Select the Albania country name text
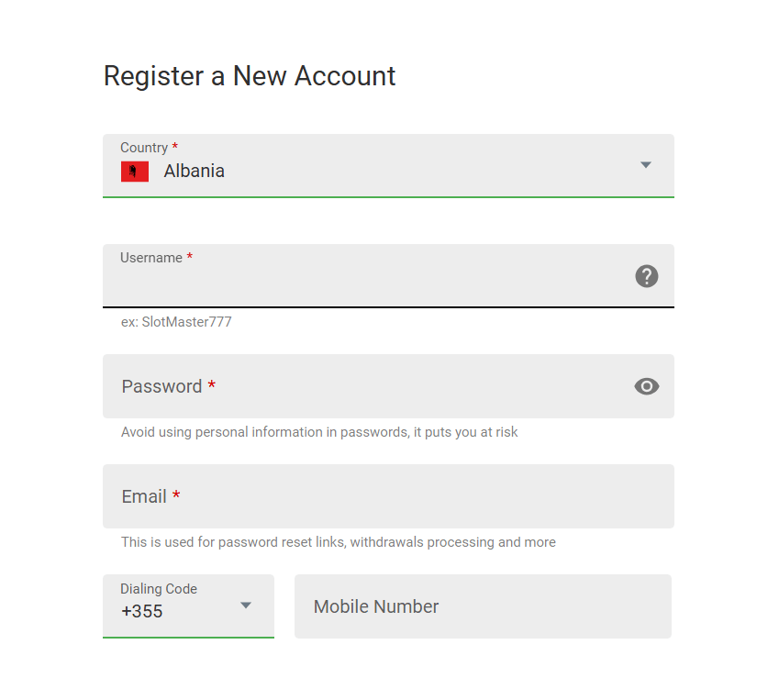Screen dimensions: 779x700 click(x=195, y=172)
